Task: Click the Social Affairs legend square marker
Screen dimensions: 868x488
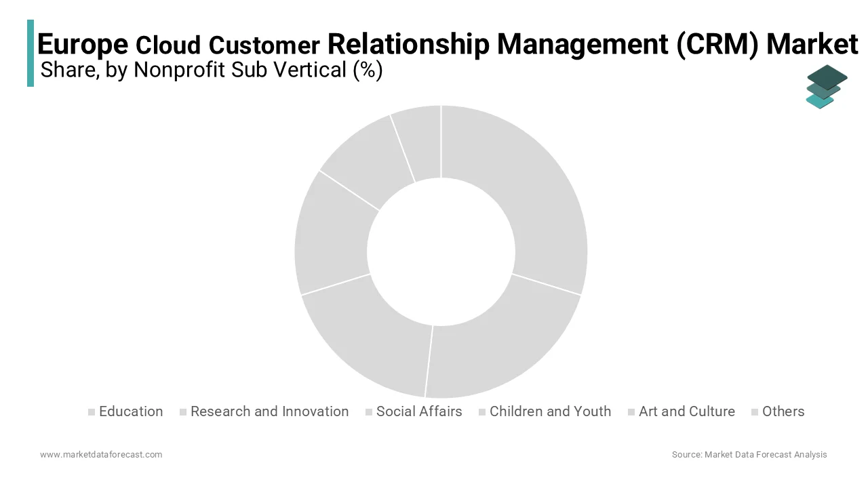Action: (369, 412)
